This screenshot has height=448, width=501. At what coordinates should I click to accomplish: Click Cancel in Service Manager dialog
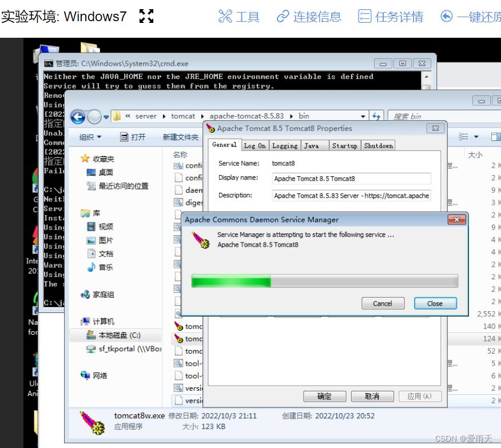click(x=383, y=303)
